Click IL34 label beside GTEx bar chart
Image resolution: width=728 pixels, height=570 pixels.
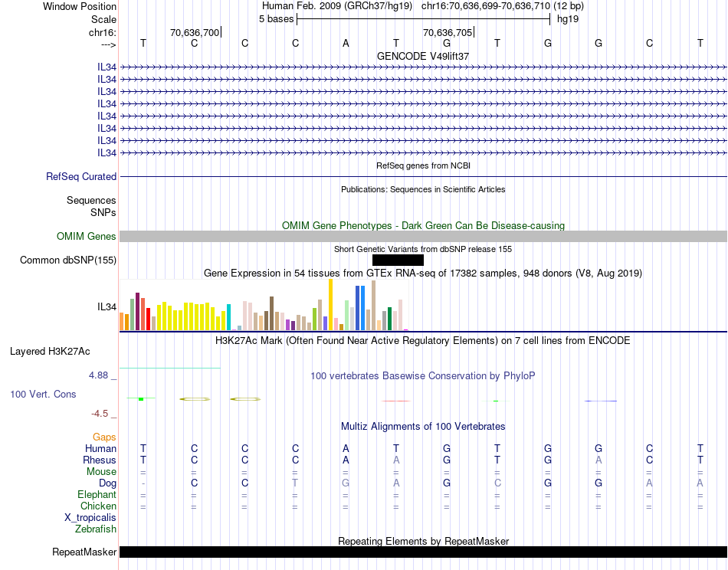[x=107, y=306]
